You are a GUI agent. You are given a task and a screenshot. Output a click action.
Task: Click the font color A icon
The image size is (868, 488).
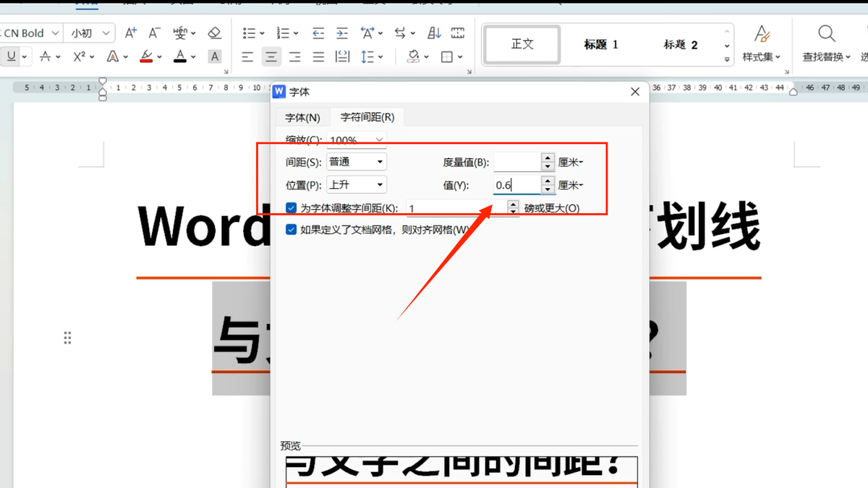click(x=179, y=56)
